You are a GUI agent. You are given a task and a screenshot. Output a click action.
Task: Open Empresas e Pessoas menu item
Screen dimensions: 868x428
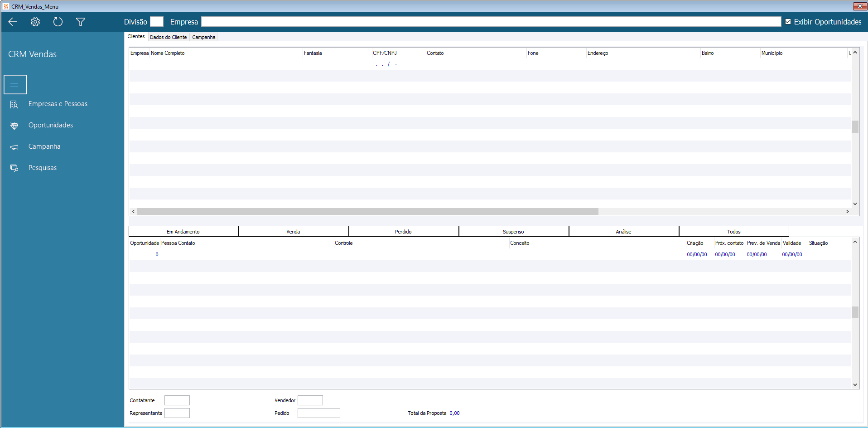tap(58, 104)
